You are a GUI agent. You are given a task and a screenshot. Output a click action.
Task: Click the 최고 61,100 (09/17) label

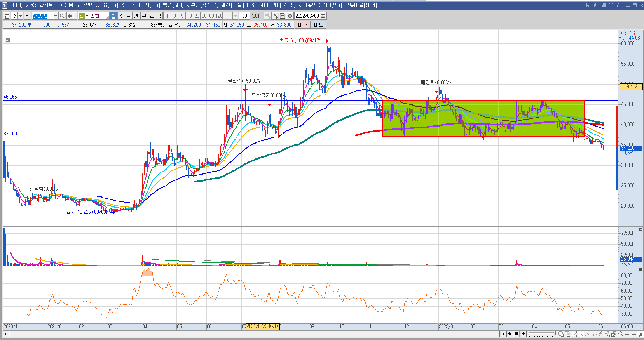click(300, 40)
